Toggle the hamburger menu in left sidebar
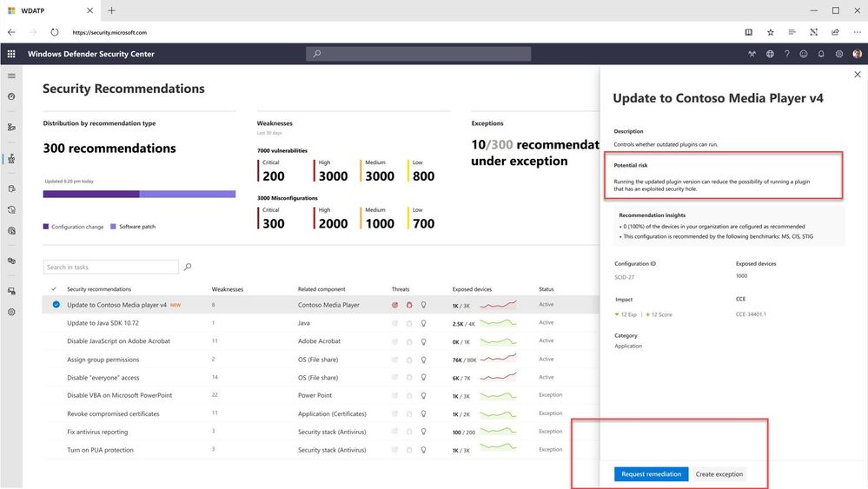The height and width of the screenshot is (489, 868). [x=11, y=76]
